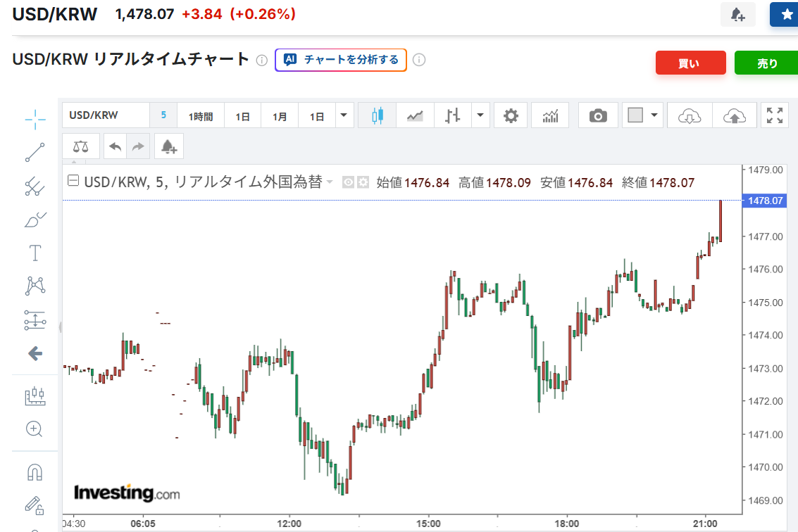Click the zoom in magnifier tool
Viewport: 798px width, 532px height.
(35, 429)
